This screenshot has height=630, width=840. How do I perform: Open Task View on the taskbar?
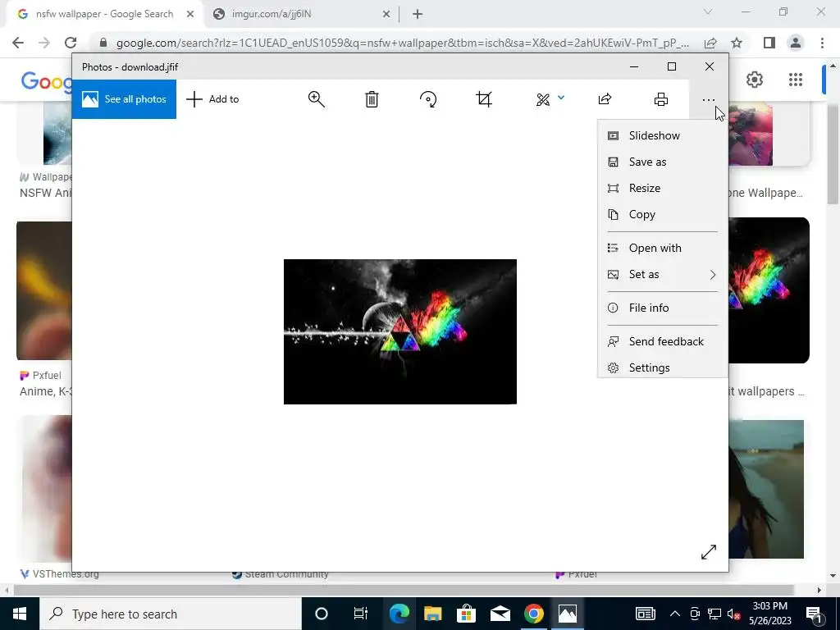click(x=361, y=614)
